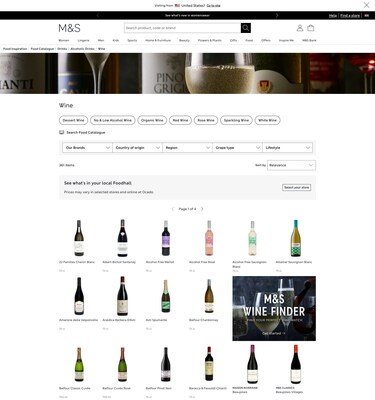Open the Sort by Relevance dropdown
Viewport: 375px width, 400px height.
(291, 165)
